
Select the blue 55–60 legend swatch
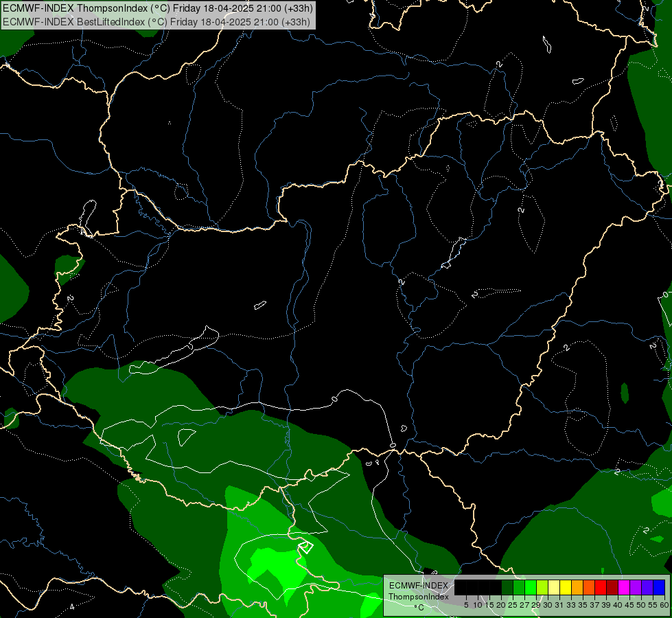point(659,587)
